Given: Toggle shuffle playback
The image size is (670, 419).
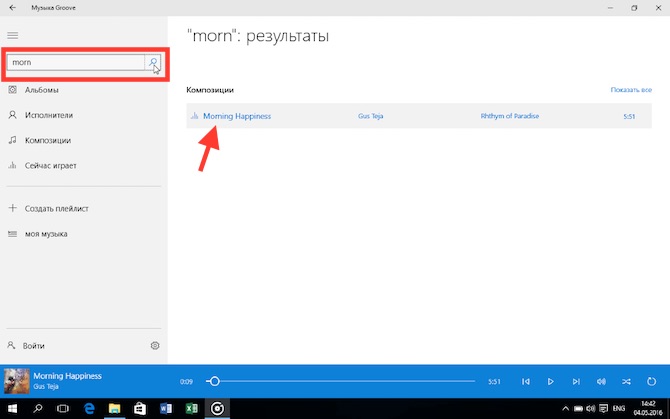Looking at the screenshot, I should [x=626, y=381].
